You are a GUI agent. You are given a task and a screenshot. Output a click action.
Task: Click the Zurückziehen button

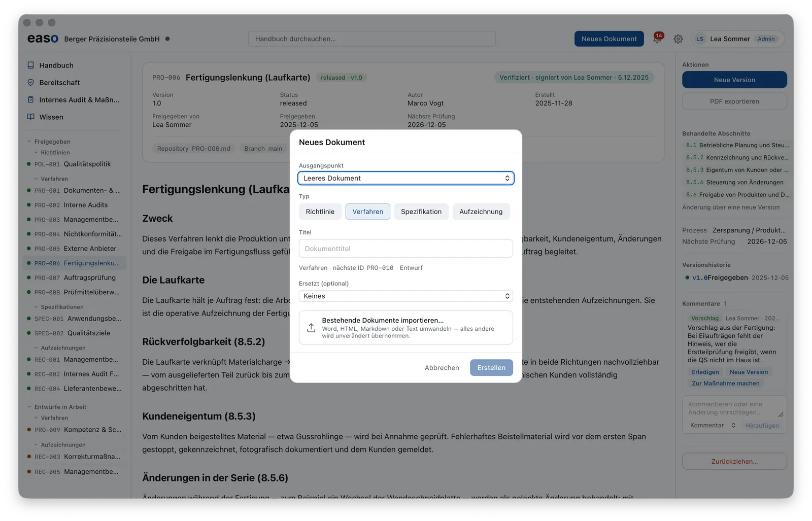tap(734, 461)
